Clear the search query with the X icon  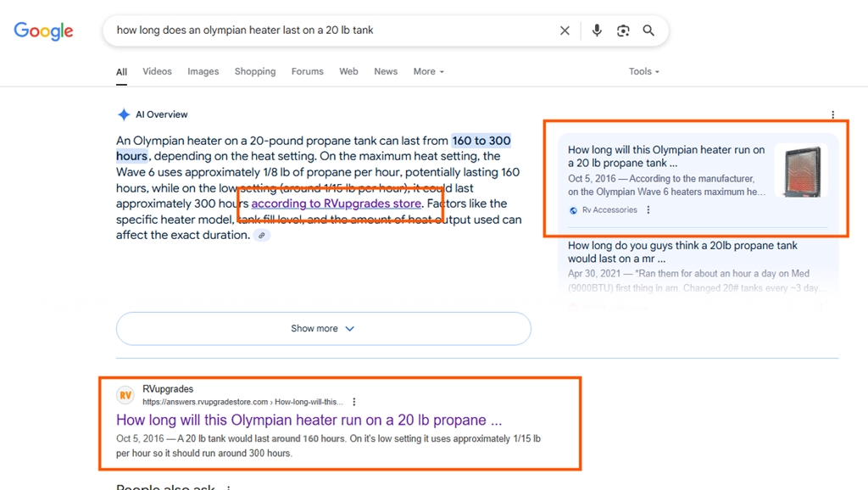565,31
